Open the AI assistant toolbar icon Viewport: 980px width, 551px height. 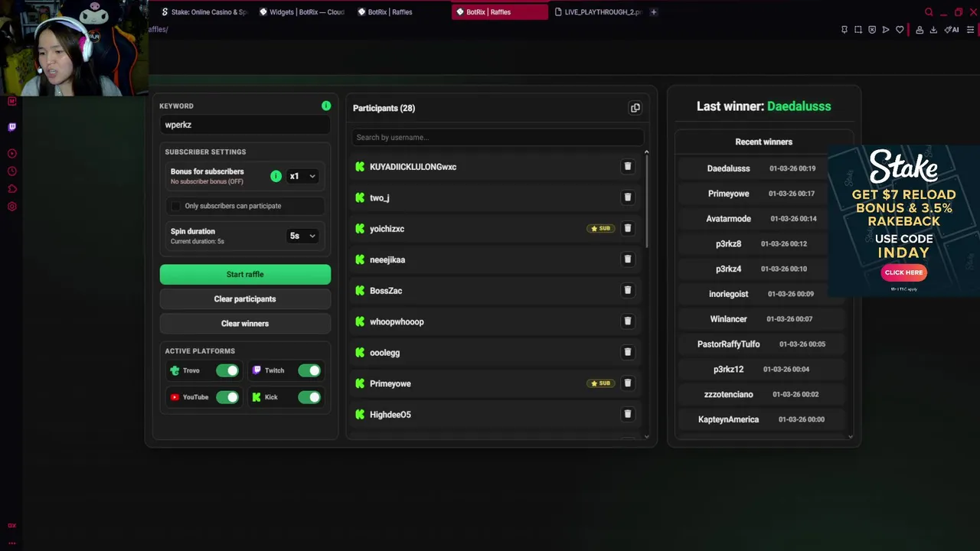pos(952,30)
